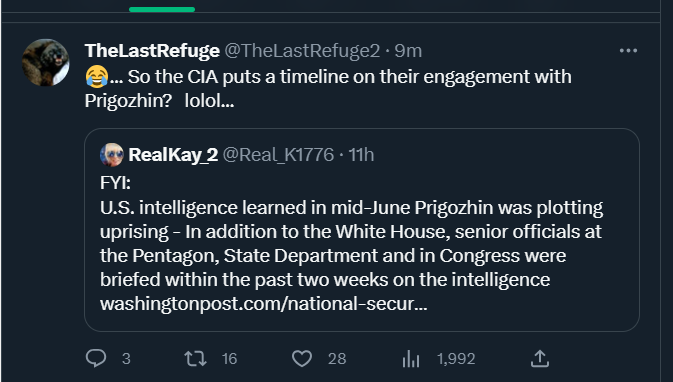The height and width of the screenshot is (382, 673).
Task: Open the washingtonpost.com article link
Action: tap(264, 304)
